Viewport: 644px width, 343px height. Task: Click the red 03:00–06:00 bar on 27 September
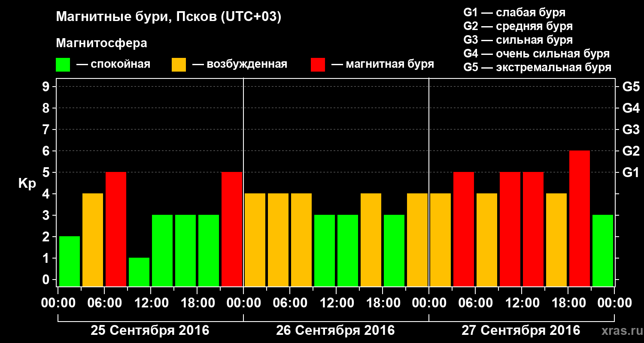point(464,229)
